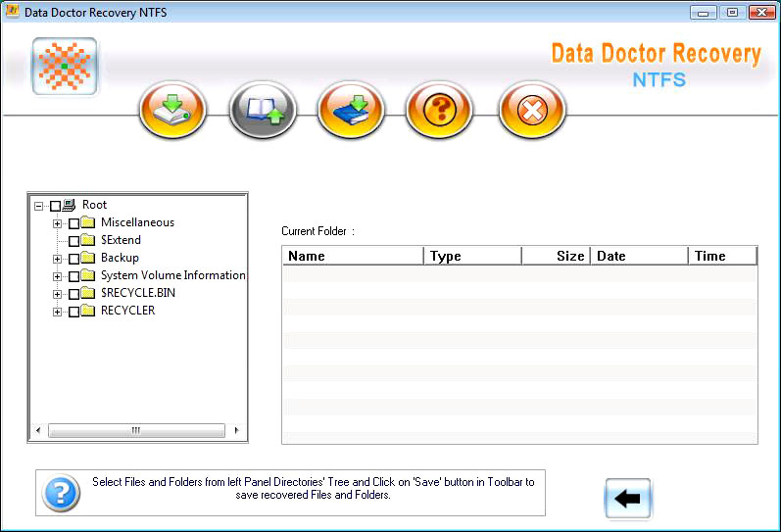Expand the RECYCLER node

[x=57, y=313]
